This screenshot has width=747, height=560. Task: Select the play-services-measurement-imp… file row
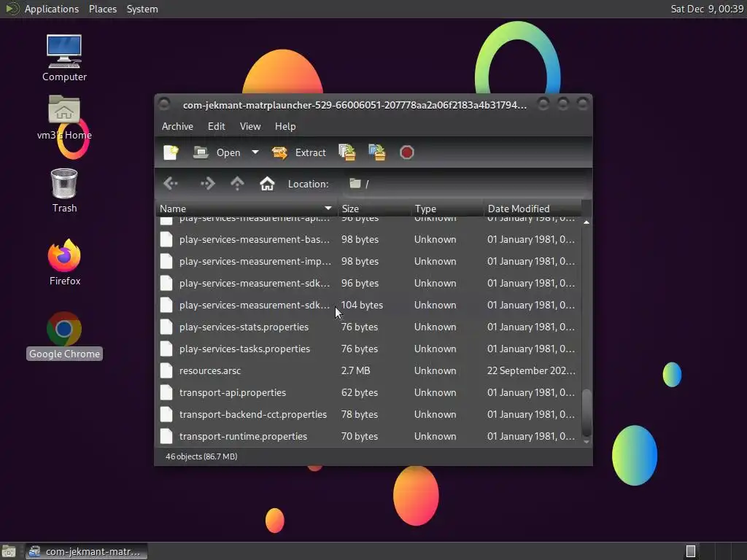(x=368, y=261)
